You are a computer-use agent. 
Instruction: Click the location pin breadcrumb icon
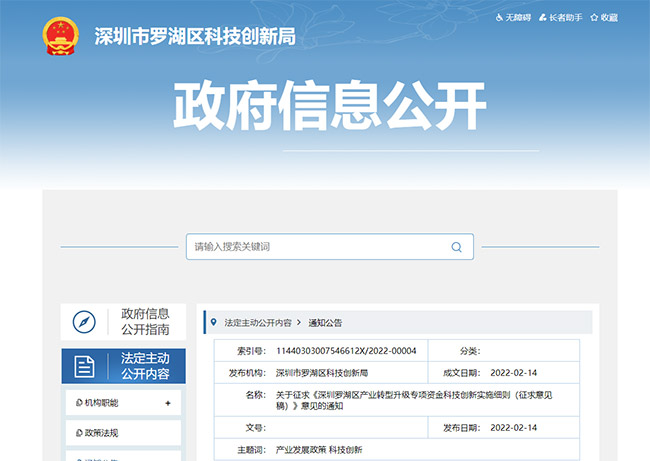[x=213, y=322]
